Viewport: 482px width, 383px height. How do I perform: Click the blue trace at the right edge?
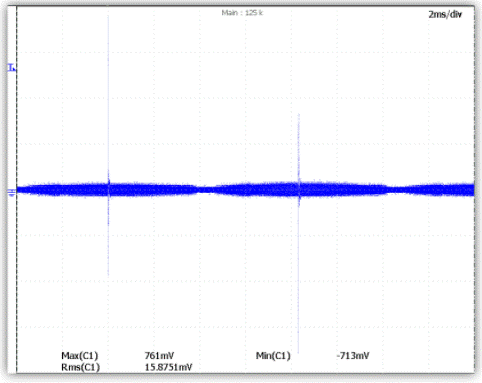(x=470, y=190)
